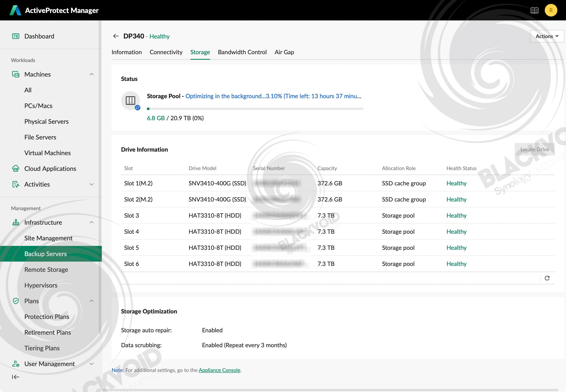Go back using the arrow beside DP340

pos(116,36)
